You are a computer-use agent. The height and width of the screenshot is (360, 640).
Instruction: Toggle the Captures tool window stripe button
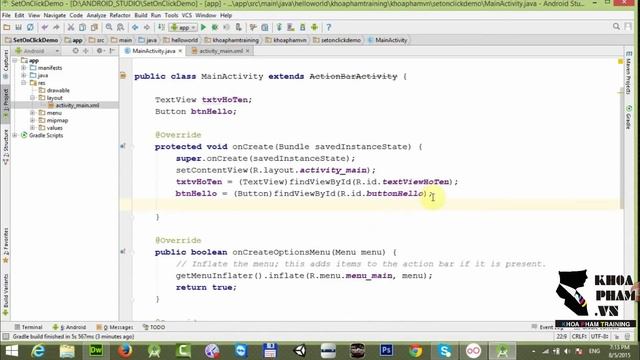point(6,63)
